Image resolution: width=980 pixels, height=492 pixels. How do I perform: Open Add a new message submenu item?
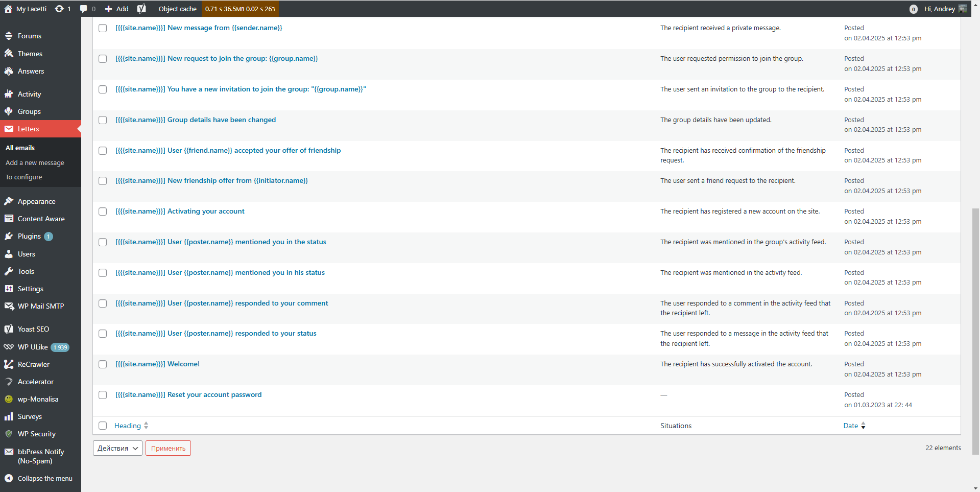point(35,162)
